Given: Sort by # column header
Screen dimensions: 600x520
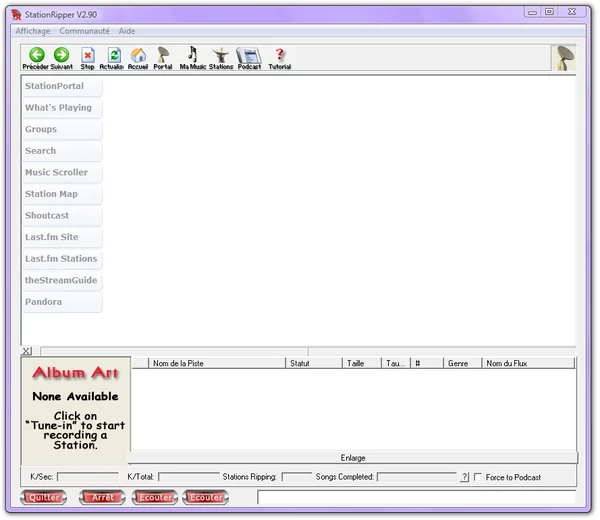Looking at the screenshot, I should point(427,363).
